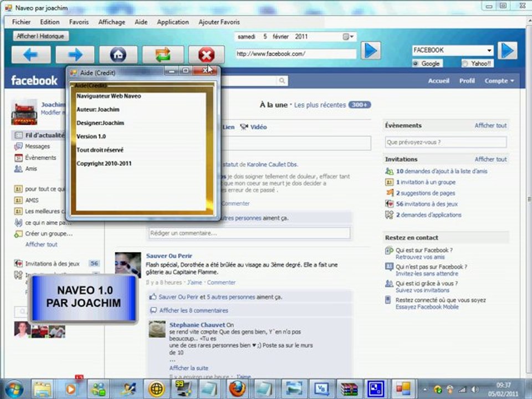Open the Aide menu
The image size is (532, 399).
coord(141,22)
